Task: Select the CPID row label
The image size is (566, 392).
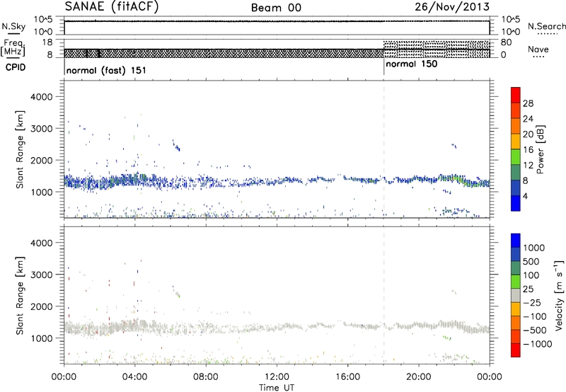Action: (16, 67)
